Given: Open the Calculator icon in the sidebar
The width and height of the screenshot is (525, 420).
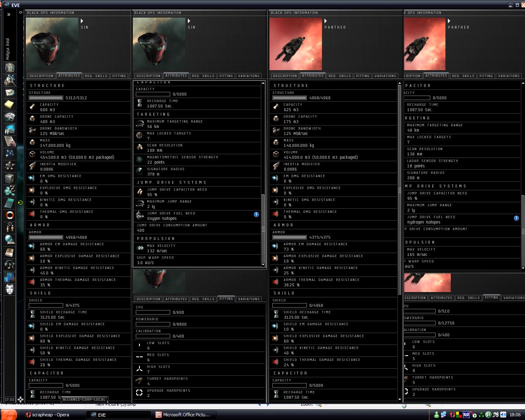Looking at the screenshot, I should pyautogui.click(x=10, y=203).
